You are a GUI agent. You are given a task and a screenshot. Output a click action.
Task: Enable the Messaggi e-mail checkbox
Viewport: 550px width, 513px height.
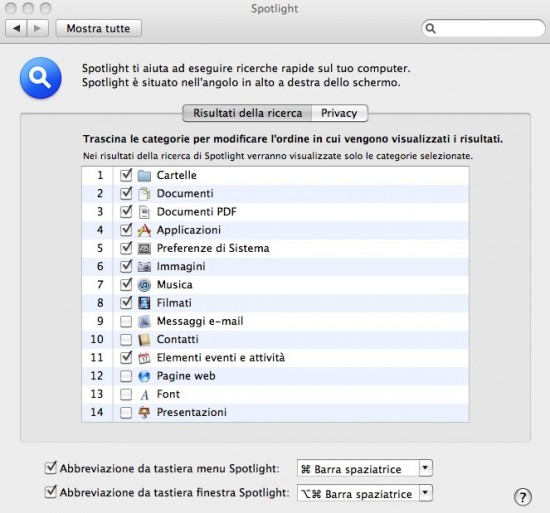pos(126,322)
